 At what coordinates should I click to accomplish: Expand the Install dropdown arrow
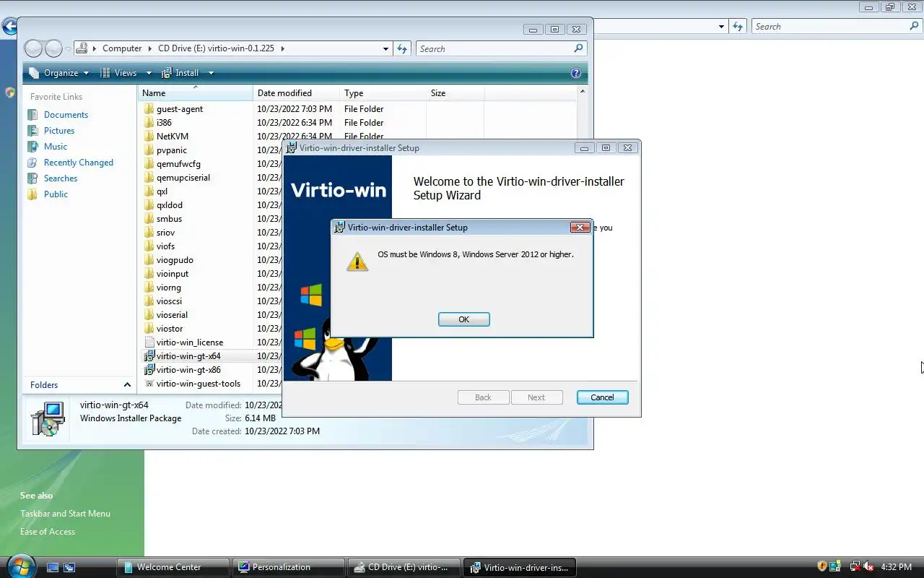click(211, 73)
